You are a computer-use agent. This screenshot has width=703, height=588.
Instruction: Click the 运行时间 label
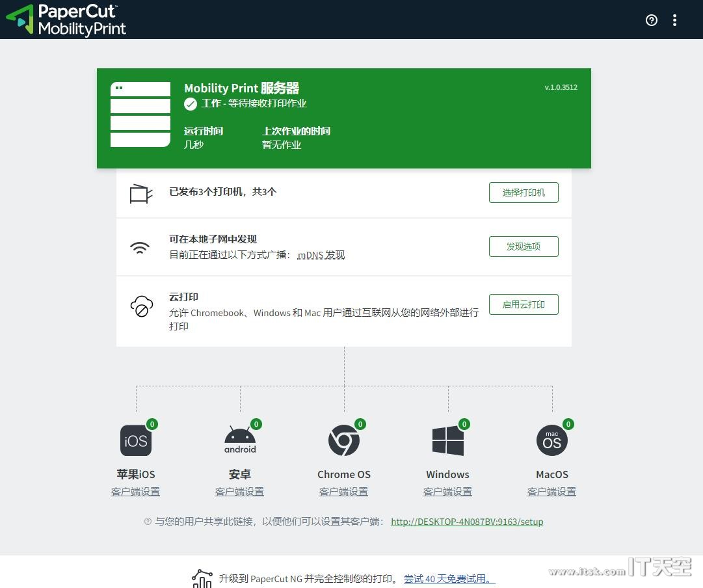[x=204, y=131]
